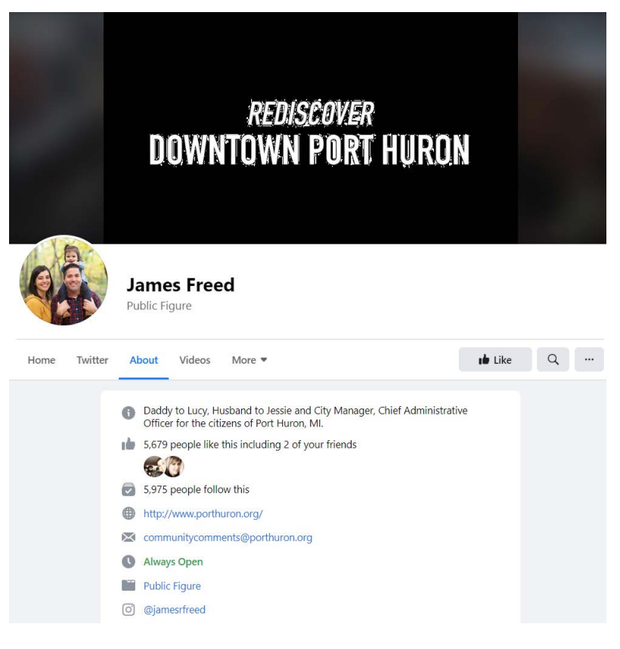Open the three-dot options menu
The width and height of the screenshot is (620, 649).
point(589,359)
